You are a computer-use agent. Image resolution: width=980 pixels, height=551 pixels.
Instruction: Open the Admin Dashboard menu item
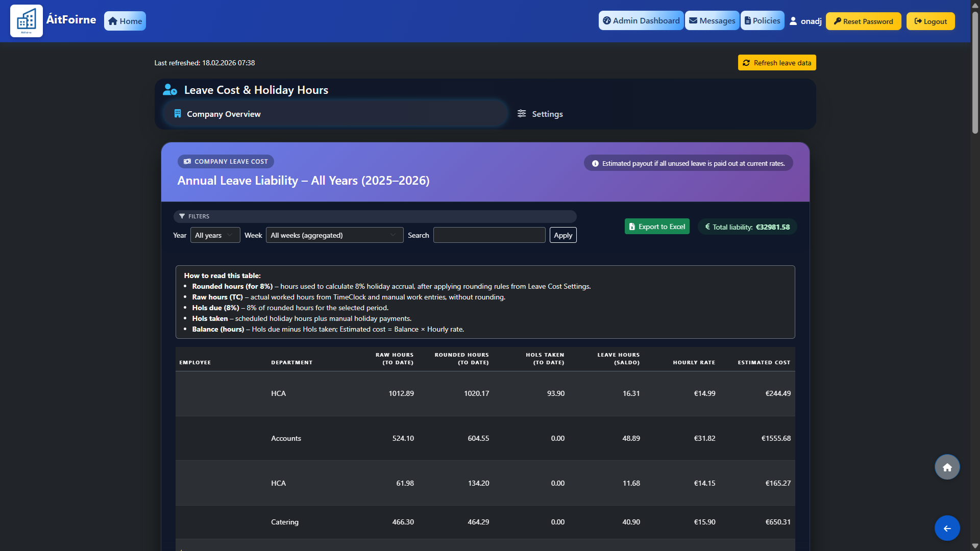641,21
